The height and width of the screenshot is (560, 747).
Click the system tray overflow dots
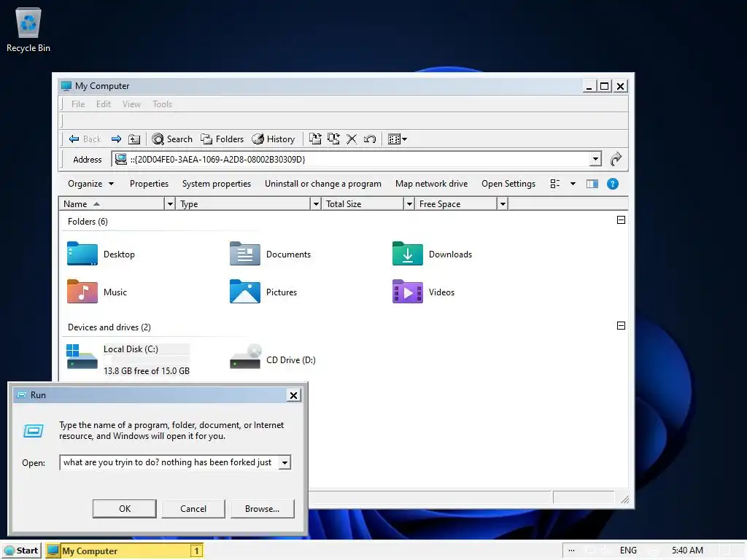click(x=571, y=551)
